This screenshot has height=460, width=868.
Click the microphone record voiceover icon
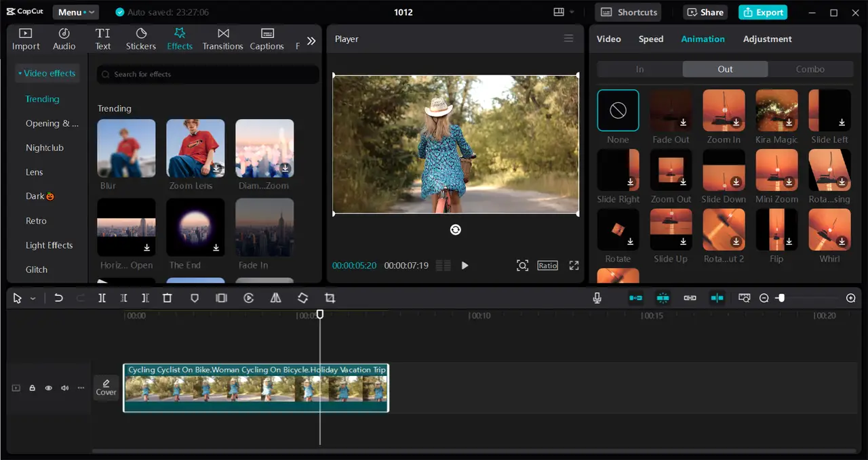click(x=597, y=298)
